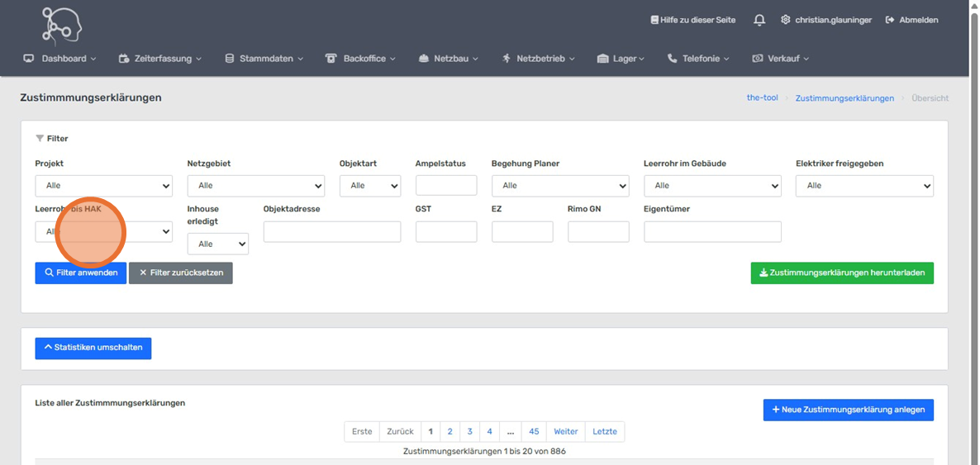
Task: Download via Zustimmungserklärungen herunterladen button
Action: coord(841,273)
